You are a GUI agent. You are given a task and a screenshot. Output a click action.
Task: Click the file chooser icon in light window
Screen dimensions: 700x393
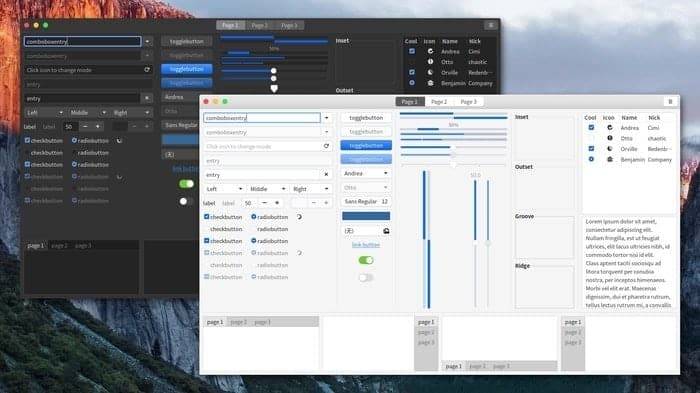click(386, 231)
